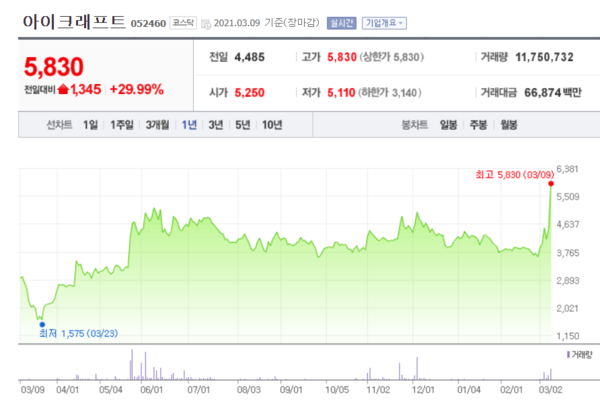Click the current price 5,830
This screenshot has height=408, width=600.
point(54,67)
